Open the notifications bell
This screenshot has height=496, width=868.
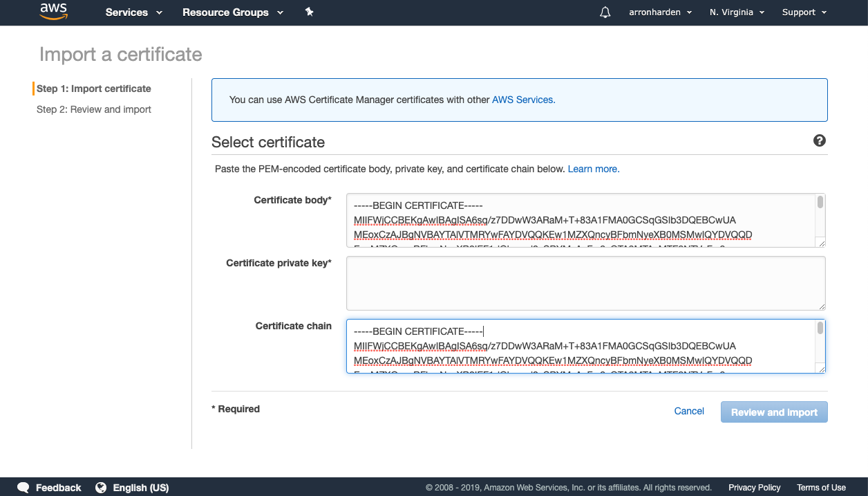click(x=605, y=12)
